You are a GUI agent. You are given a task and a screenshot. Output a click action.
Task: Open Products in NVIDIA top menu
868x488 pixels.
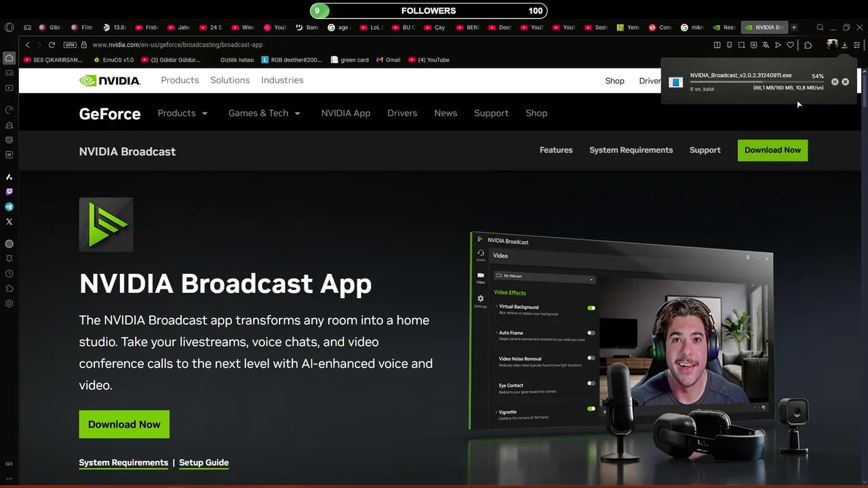[x=180, y=80]
